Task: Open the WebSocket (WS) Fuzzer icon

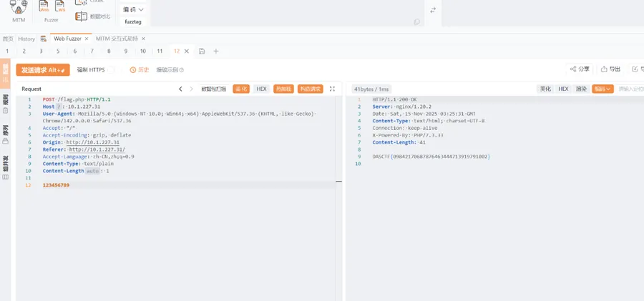Action: (x=61, y=8)
